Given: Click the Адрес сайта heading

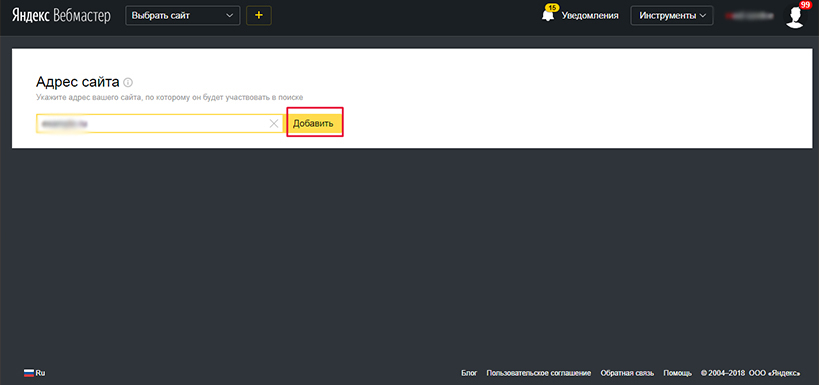Looking at the screenshot, I should 78,82.
